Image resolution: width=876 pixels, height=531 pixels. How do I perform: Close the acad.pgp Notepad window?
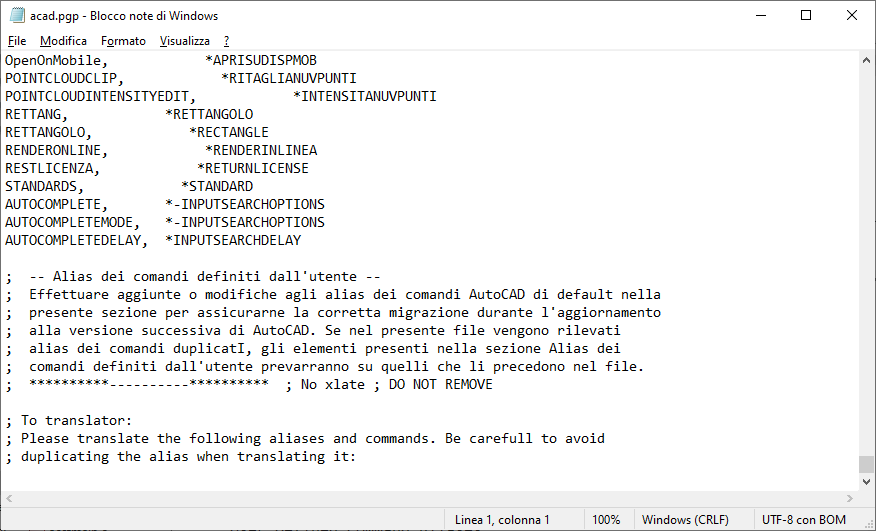click(852, 16)
